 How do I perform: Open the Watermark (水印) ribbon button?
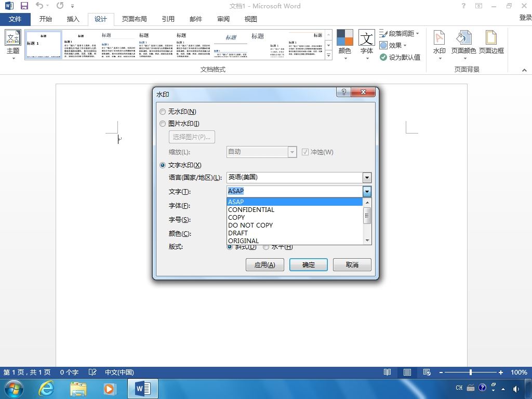[x=440, y=45]
